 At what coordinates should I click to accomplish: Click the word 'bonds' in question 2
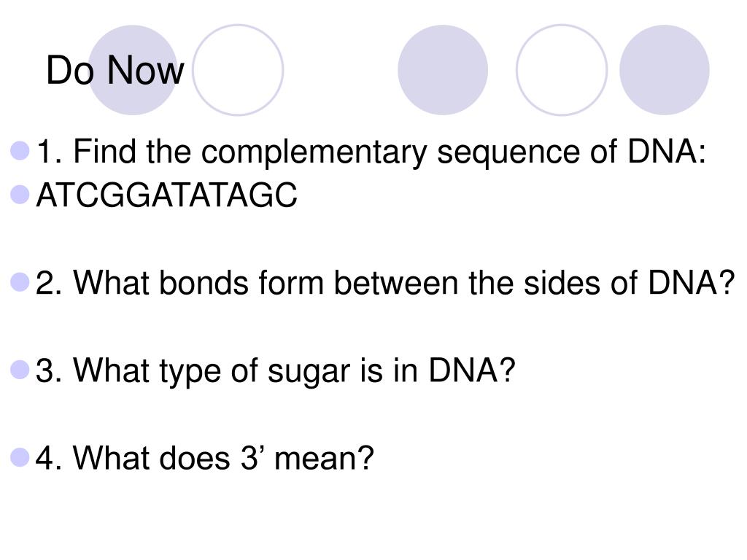[204, 283]
